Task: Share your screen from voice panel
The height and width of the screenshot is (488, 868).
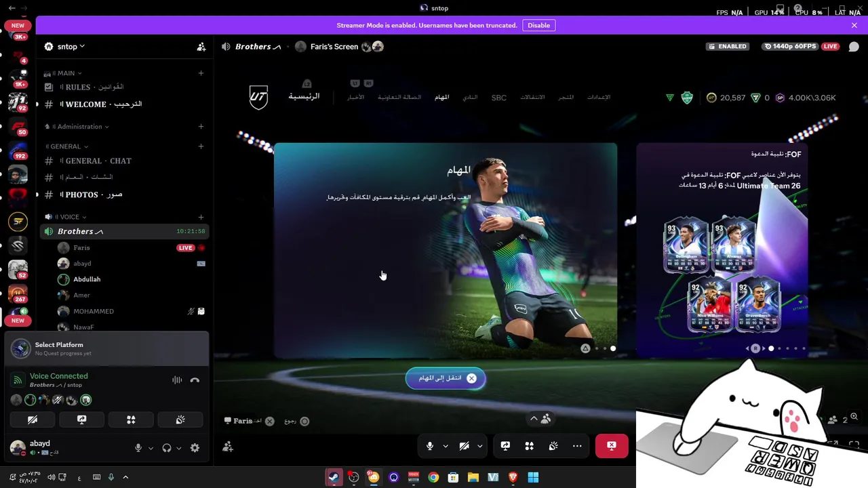Action: (x=81, y=420)
